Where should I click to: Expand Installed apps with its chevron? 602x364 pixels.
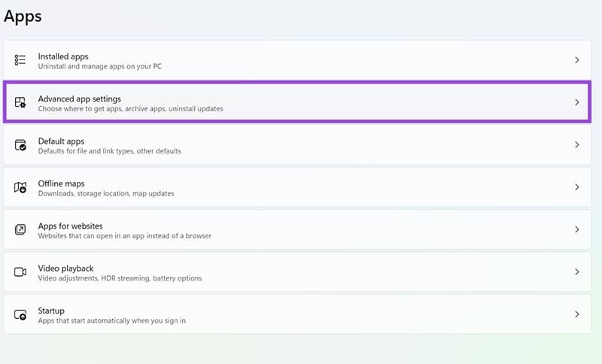[576, 60]
